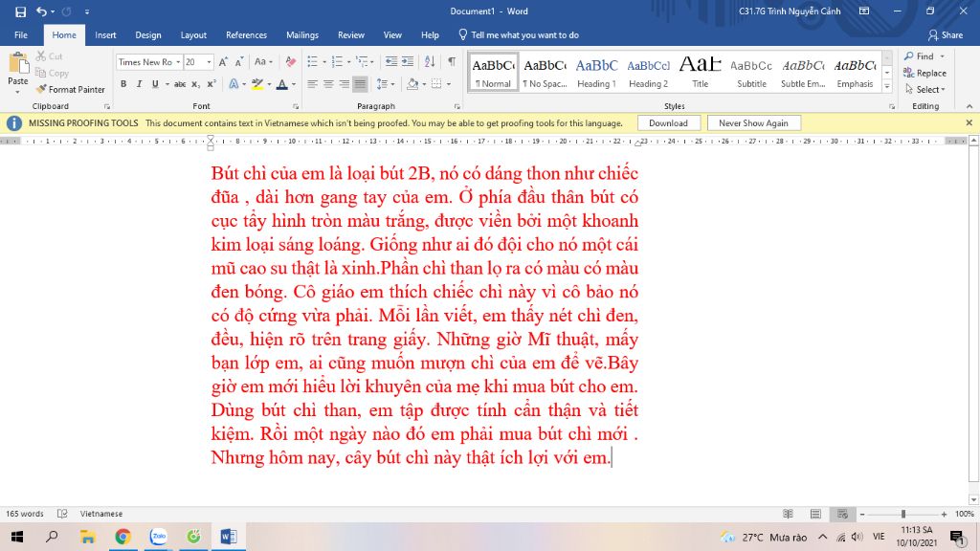980x551 pixels.
Task: Apply text effects and typography
Action: (x=234, y=84)
